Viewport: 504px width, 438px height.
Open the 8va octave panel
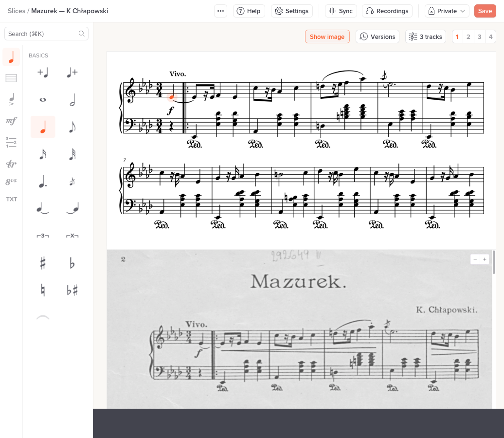point(11,181)
